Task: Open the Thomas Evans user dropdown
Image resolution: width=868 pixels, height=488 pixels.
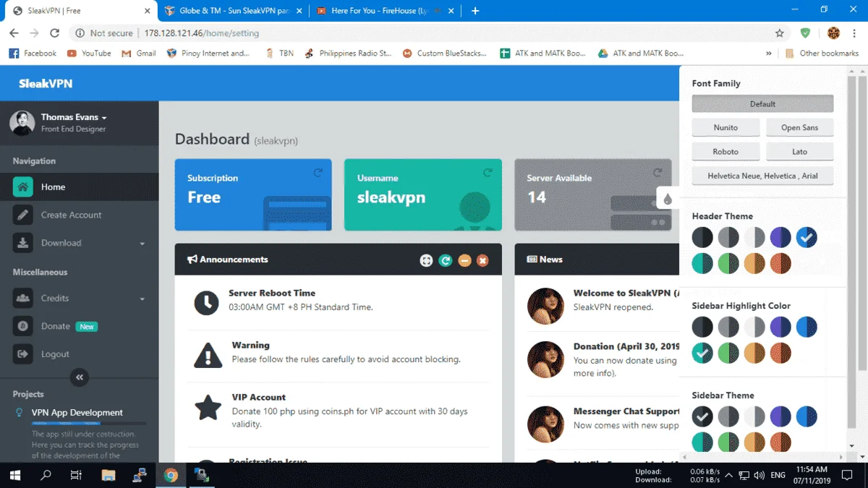Action: (74, 117)
